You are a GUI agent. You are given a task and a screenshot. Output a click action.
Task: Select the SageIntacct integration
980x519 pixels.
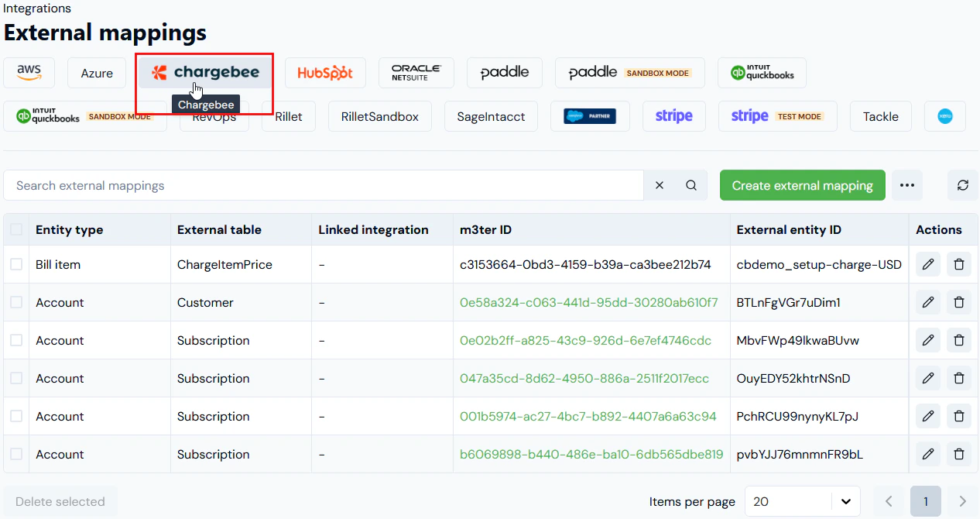tap(492, 116)
